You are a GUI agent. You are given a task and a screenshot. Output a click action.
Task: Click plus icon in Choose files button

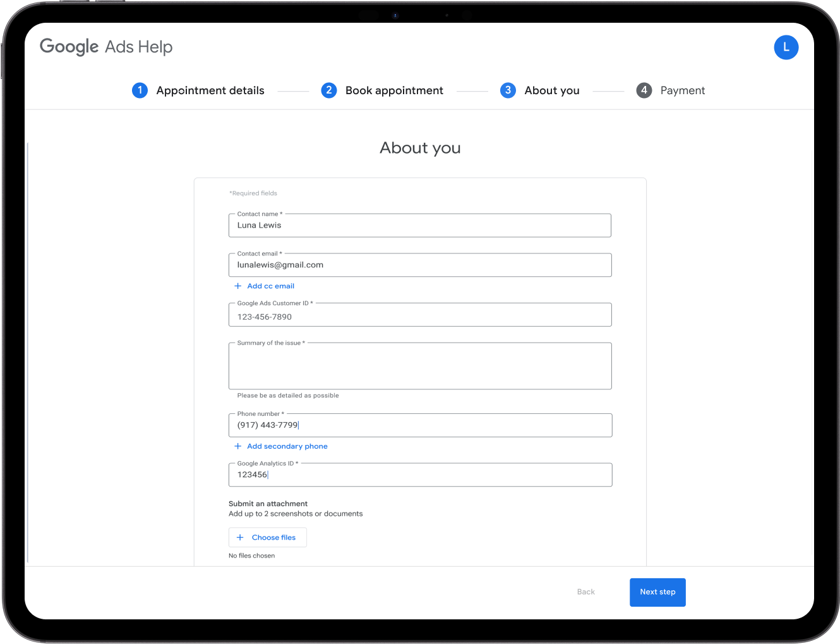tap(240, 538)
